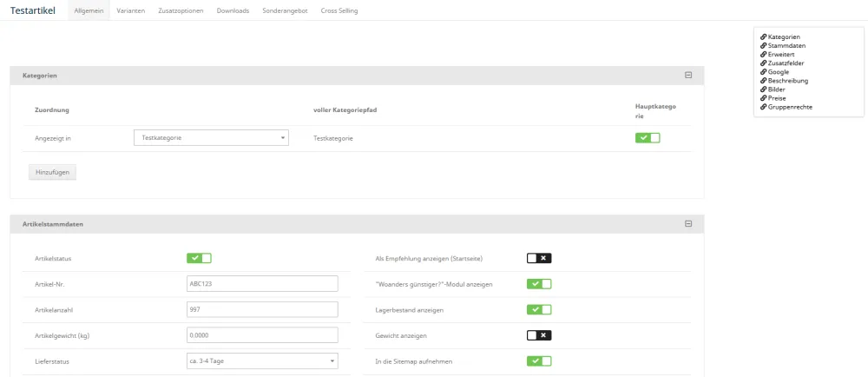Disable "Woanders günstiger?"-Modul anzeigen switch

tap(539, 284)
